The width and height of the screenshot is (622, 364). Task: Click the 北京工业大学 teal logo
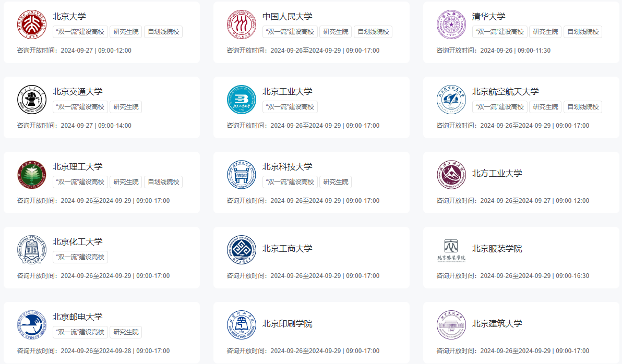pyautogui.click(x=242, y=100)
